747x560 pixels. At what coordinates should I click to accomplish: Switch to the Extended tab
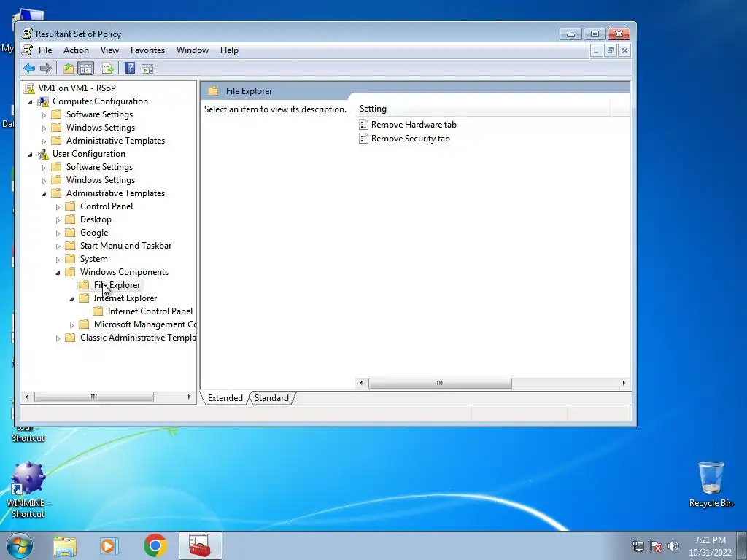(x=225, y=398)
